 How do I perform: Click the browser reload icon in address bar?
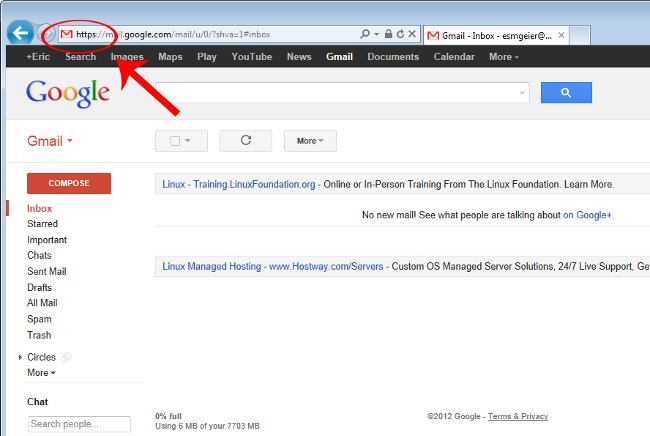pos(399,34)
